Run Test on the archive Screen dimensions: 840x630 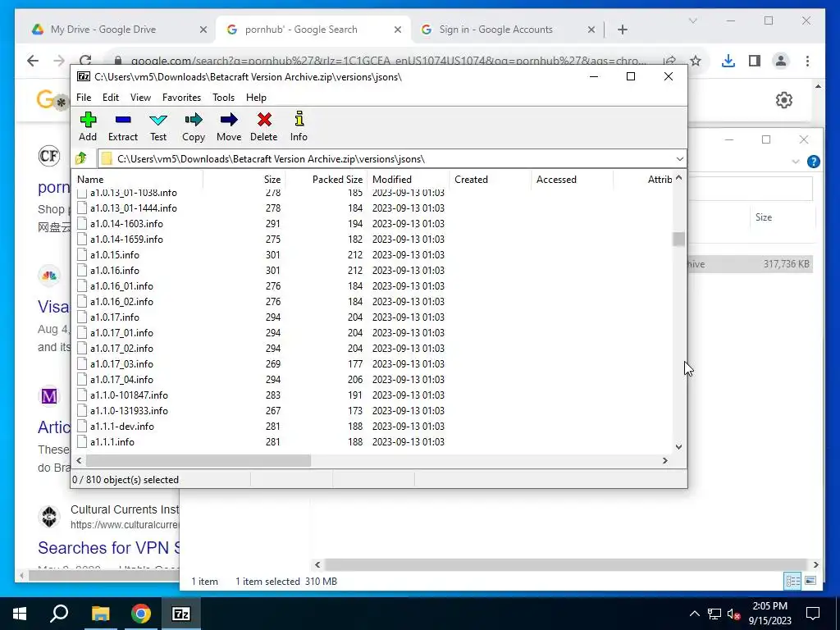pos(158,126)
